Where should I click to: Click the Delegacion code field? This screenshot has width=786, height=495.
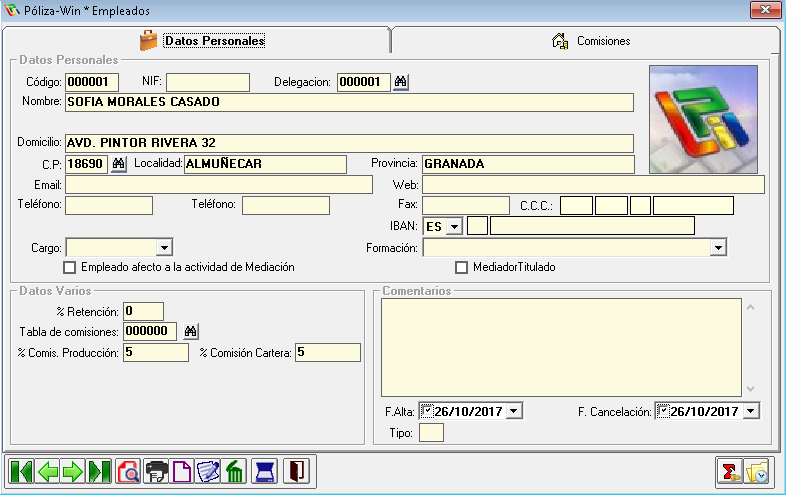tap(364, 82)
